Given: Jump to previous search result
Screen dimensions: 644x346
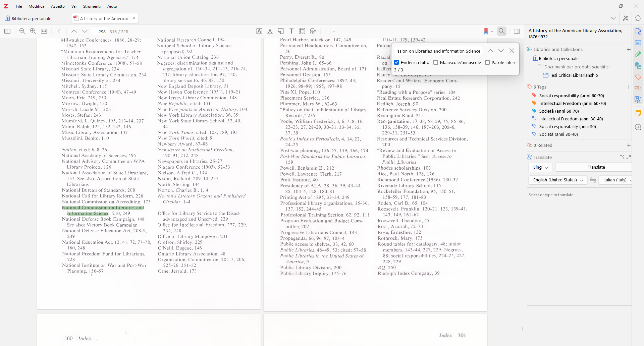Looking at the screenshot, I should click(x=490, y=51).
